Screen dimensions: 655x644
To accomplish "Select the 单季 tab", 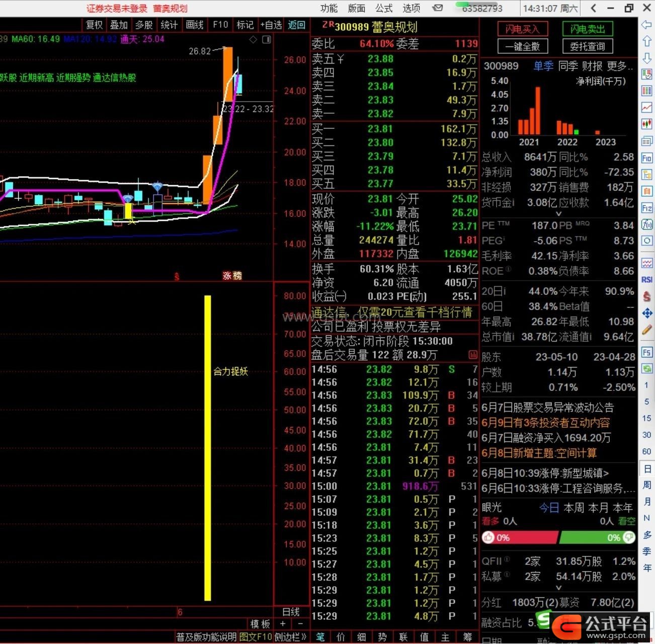I will [543, 66].
